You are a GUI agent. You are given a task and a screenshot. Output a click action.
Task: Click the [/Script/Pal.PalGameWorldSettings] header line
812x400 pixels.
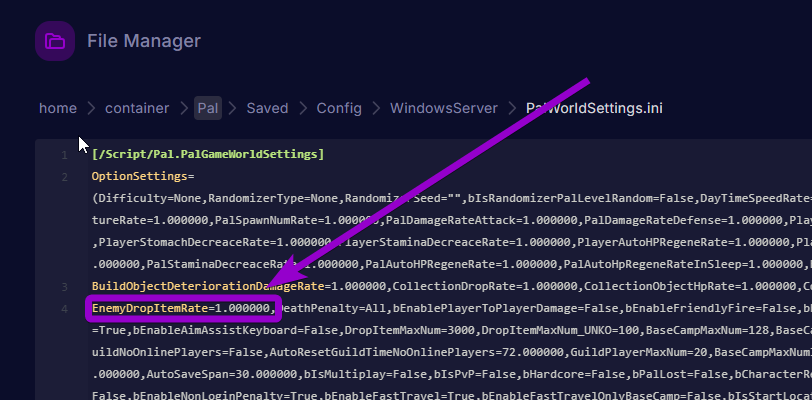point(207,155)
